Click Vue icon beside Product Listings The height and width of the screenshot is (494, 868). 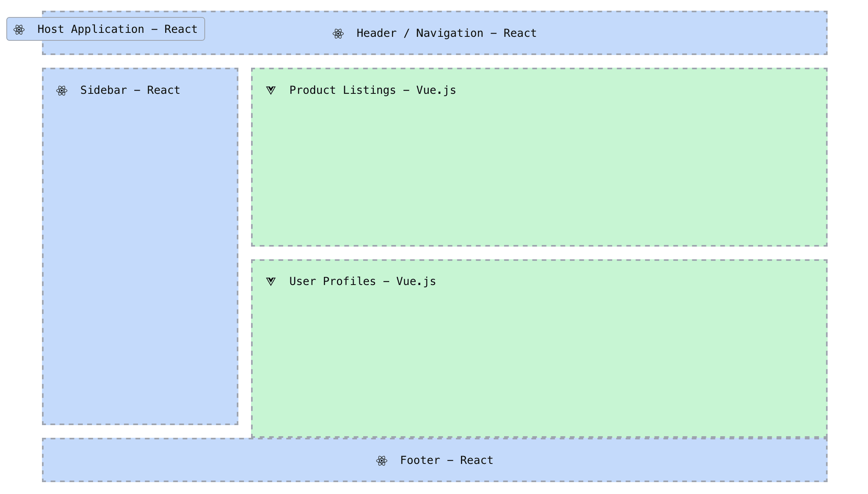click(x=271, y=90)
